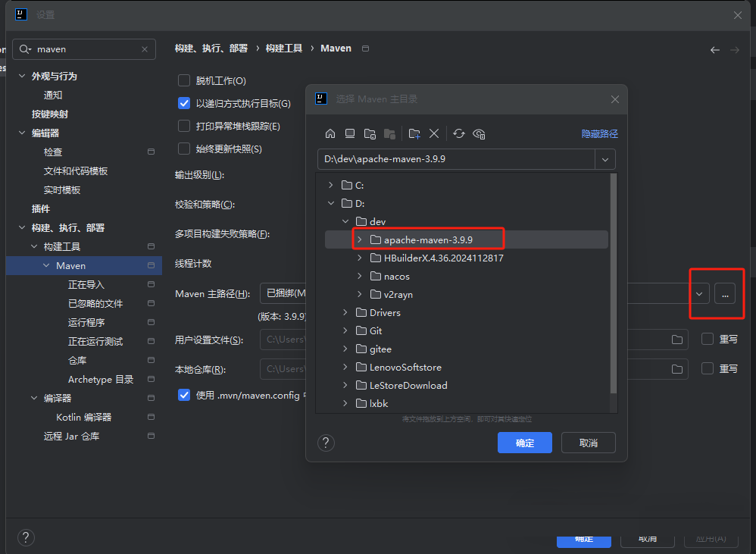Go to home directory in file chooser
The image size is (756, 554).
330,133
